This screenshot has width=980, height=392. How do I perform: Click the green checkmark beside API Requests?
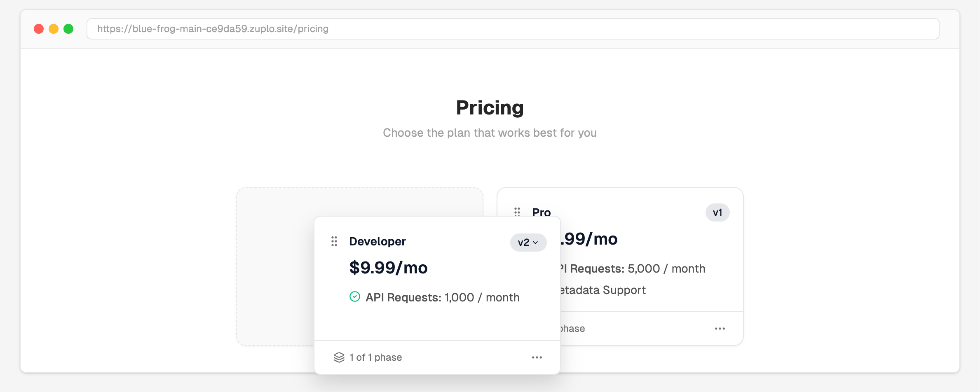[354, 297]
